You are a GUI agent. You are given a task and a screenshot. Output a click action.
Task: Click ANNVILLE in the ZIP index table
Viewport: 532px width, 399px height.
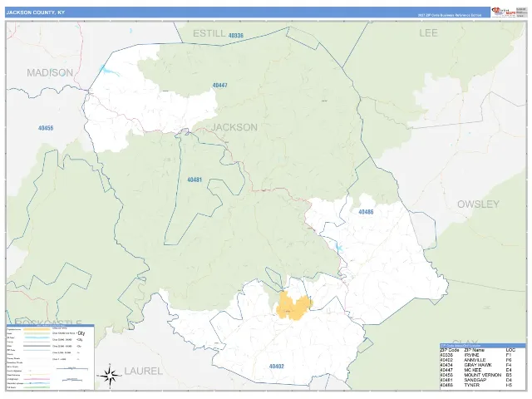475,360
